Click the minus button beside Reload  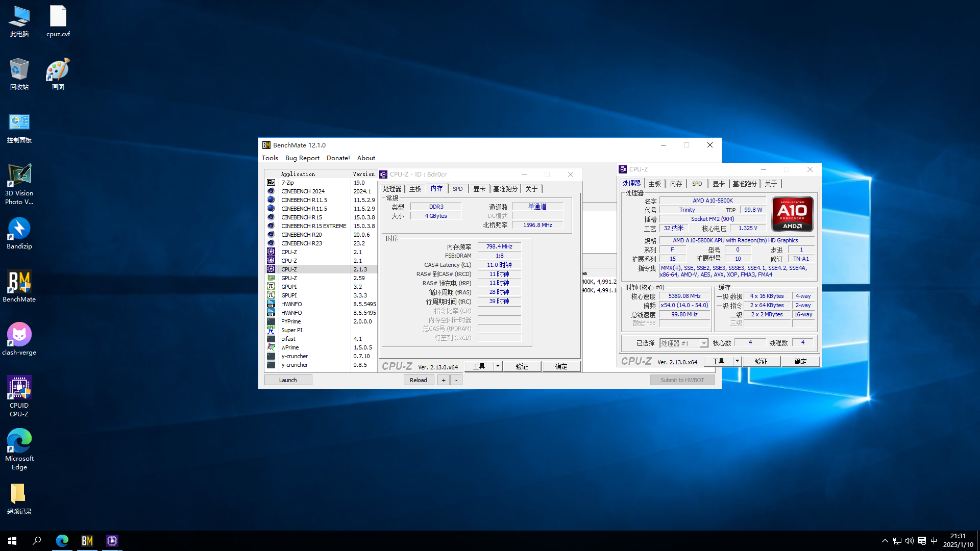pos(456,380)
